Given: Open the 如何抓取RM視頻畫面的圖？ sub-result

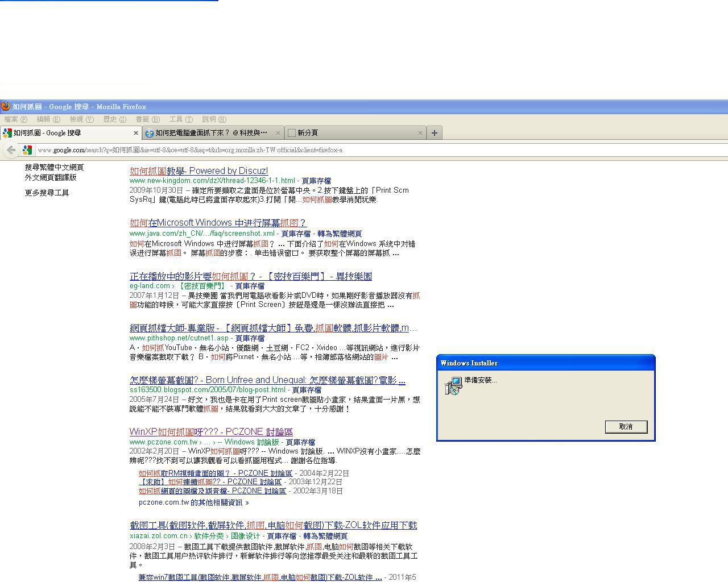Looking at the screenshot, I should 216,473.
